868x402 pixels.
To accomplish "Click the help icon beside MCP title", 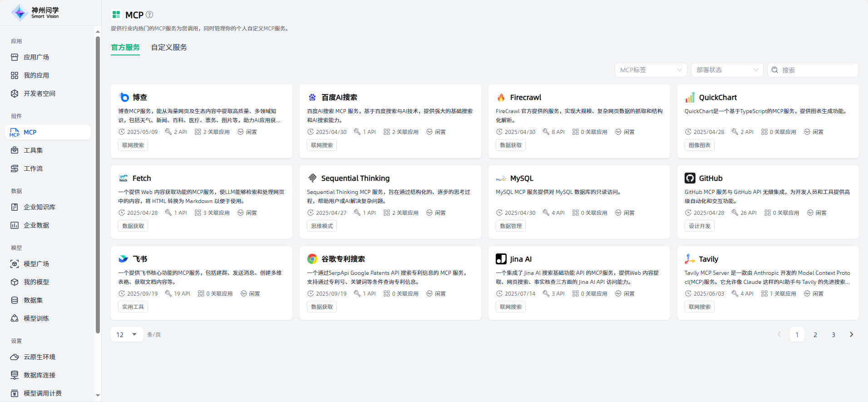I will click(149, 15).
